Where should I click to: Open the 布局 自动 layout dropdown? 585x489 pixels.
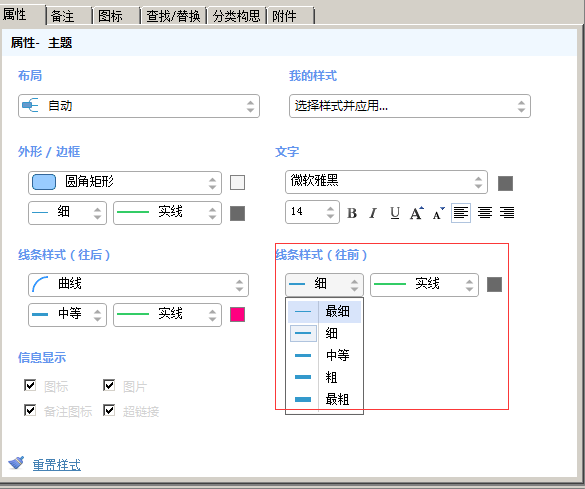click(139, 106)
